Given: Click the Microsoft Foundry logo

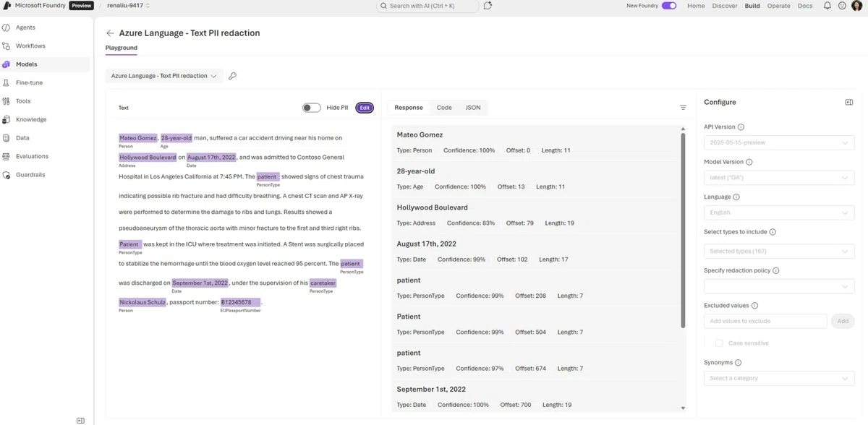Looking at the screenshot, I should coord(7,6).
